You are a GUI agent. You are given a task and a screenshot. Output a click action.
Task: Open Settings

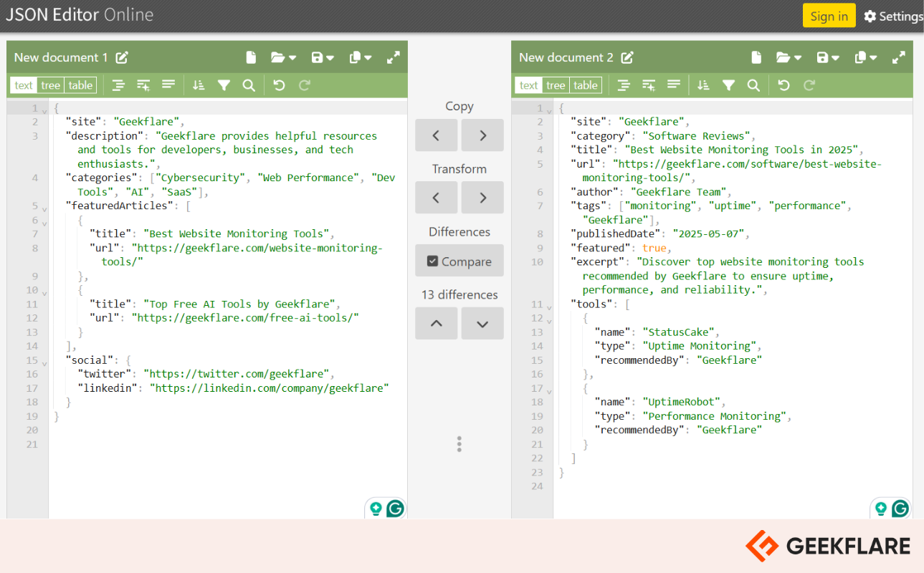[893, 16]
